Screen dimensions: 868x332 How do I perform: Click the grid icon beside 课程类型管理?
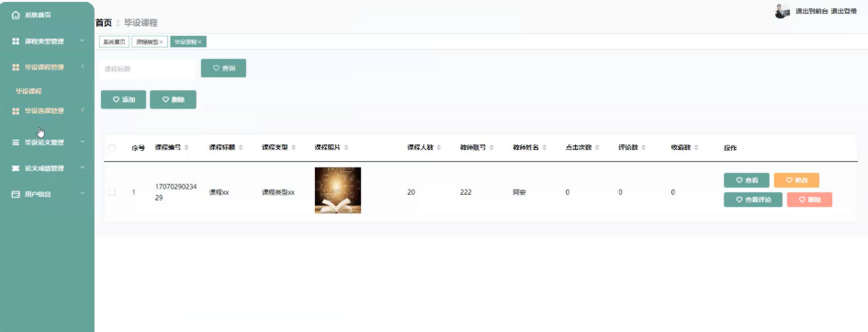tap(16, 41)
